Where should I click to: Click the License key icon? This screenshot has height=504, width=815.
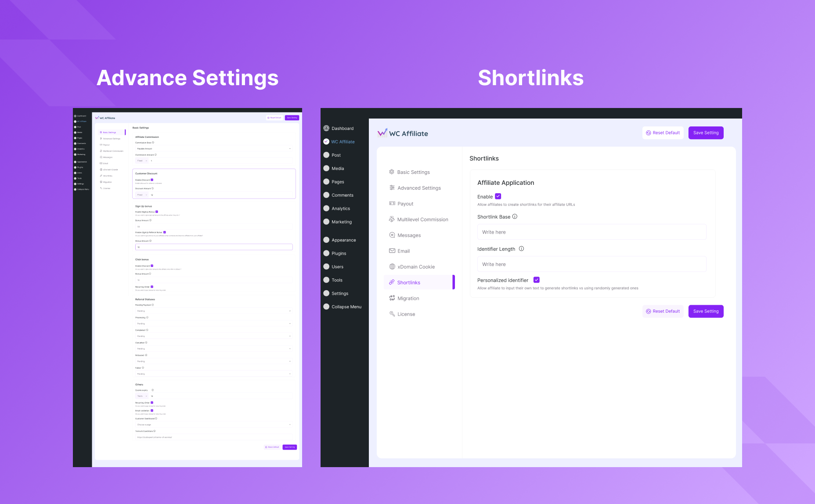392,314
